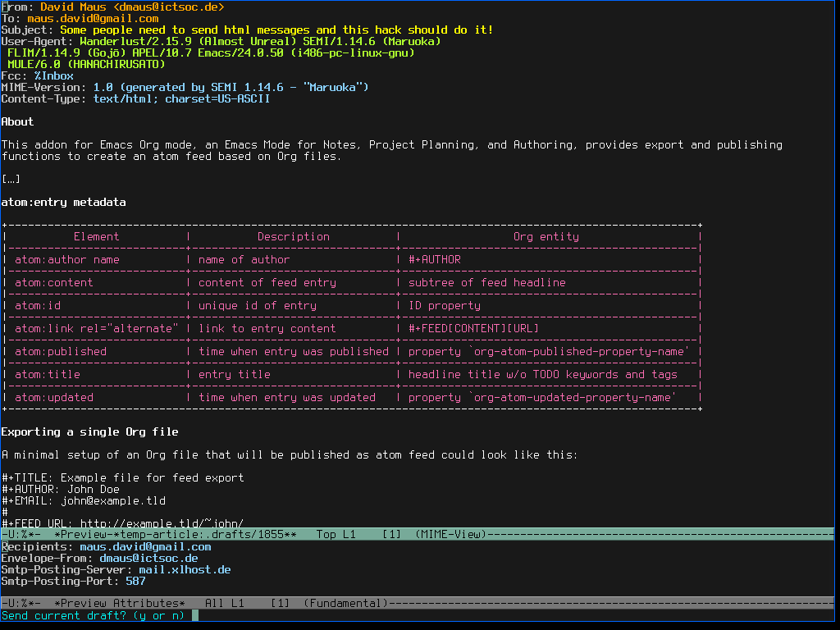The image size is (840, 630).
Task: Click the Description table column header
Action: [x=294, y=237]
